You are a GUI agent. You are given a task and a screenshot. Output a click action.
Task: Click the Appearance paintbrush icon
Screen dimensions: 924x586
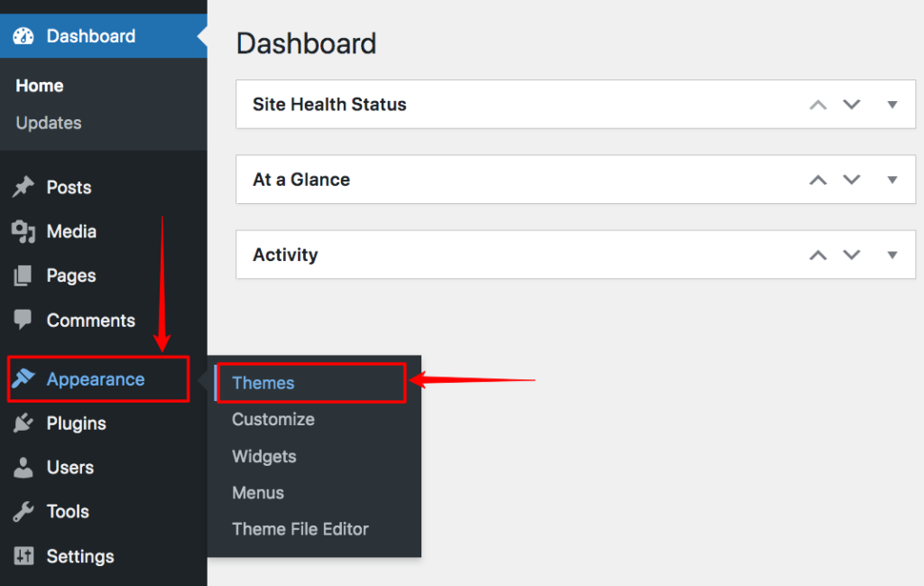click(x=23, y=378)
